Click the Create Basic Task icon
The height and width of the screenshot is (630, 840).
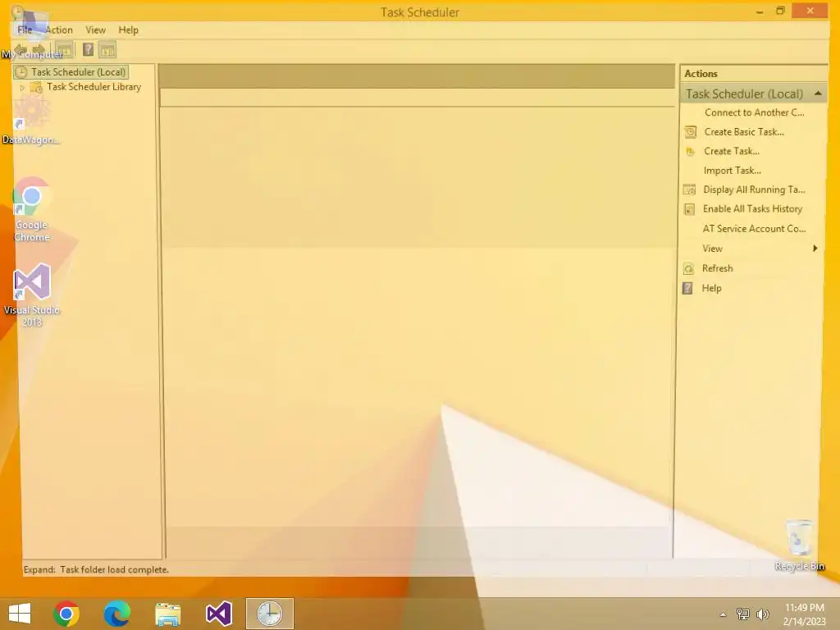coord(690,132)
